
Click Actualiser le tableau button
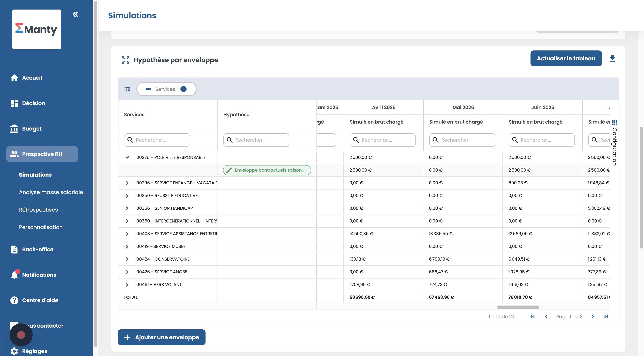pos(566,58)
